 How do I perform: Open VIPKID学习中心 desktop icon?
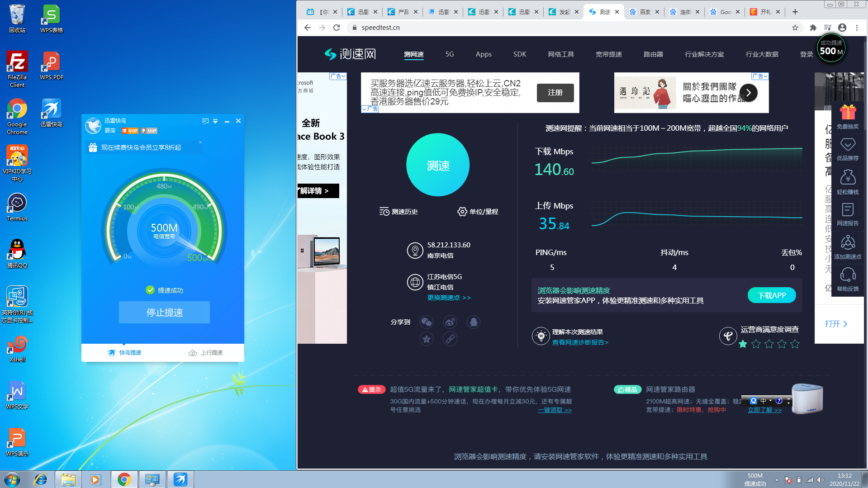17,163
